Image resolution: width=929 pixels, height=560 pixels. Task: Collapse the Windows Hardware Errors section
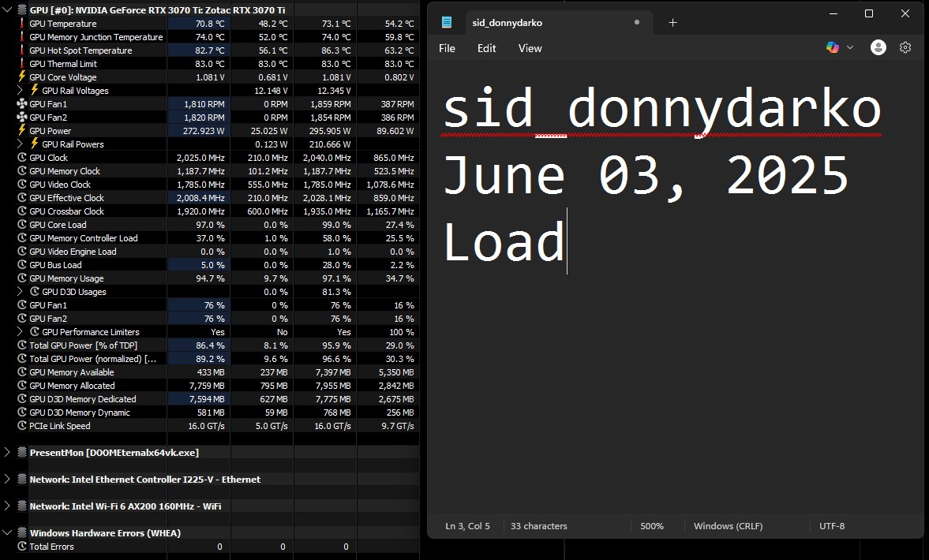click(7, 532)
